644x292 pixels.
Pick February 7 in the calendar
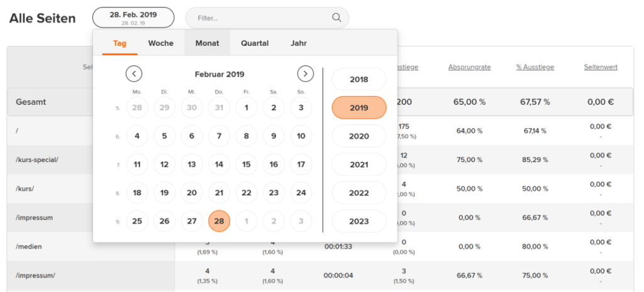coord(219,136)
